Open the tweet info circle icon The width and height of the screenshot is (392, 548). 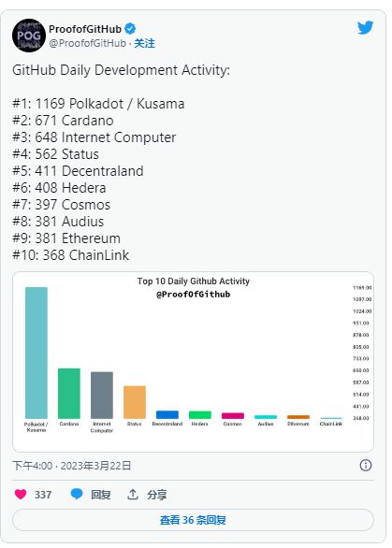coord(366,465)
